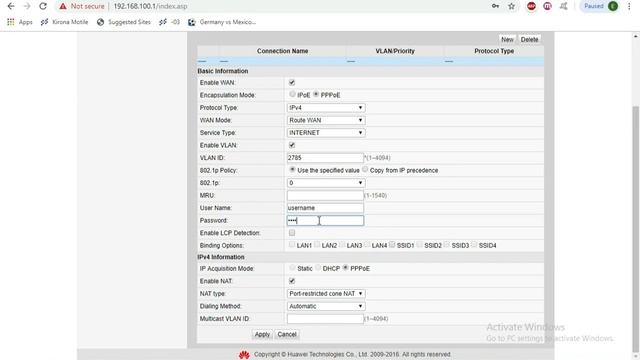
Task: Select the highlighted connection table row
Action: click(370, 61)
